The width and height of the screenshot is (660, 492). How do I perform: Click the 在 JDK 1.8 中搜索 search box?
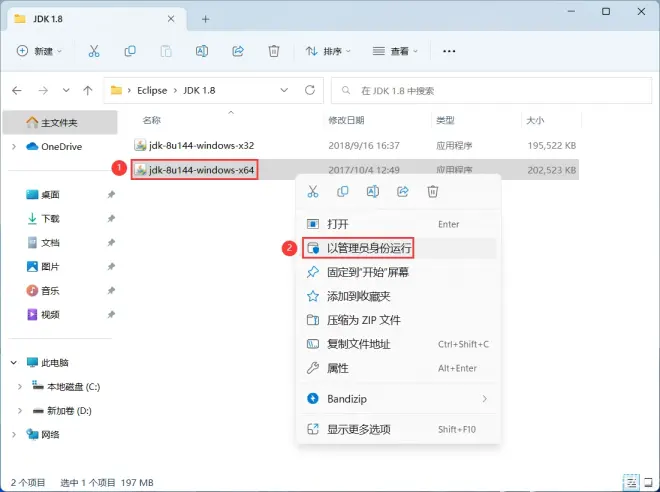click(x=491, y=90)
